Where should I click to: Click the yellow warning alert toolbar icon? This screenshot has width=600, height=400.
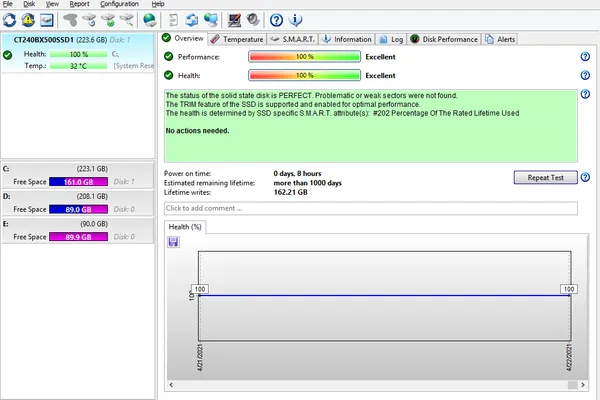tap(28, 20)
